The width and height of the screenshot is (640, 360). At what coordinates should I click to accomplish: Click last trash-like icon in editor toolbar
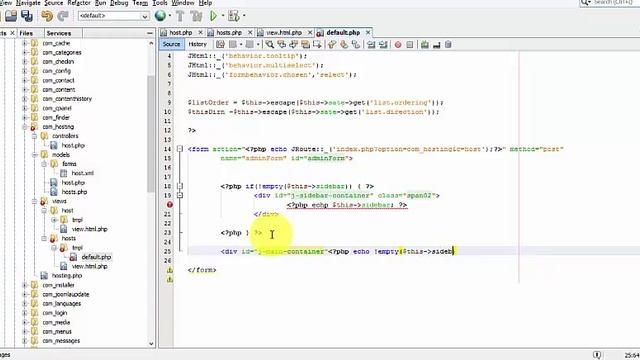448,44
